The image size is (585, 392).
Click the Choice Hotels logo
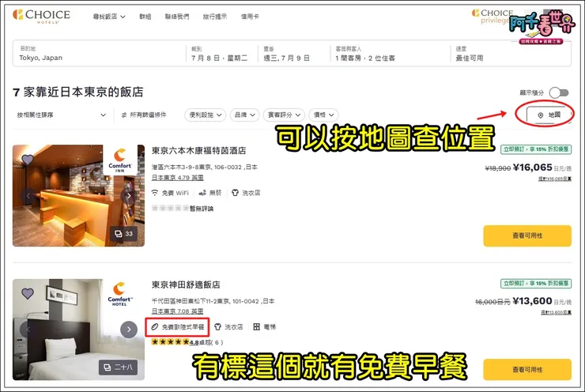pos(41,16)
